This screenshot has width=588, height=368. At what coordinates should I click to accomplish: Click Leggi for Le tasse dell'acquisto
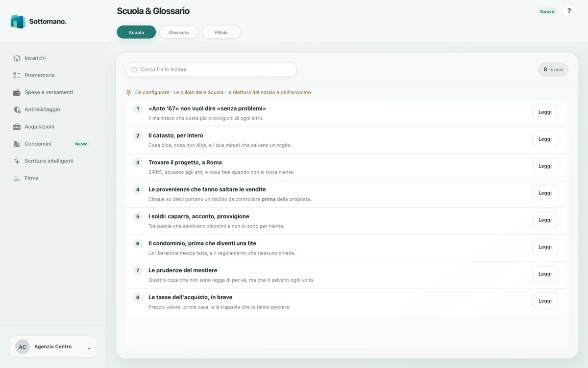pos(545,301)
